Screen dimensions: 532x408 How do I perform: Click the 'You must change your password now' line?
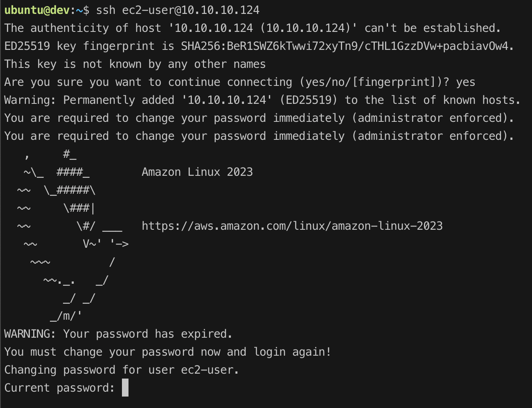tap(167, 352)
